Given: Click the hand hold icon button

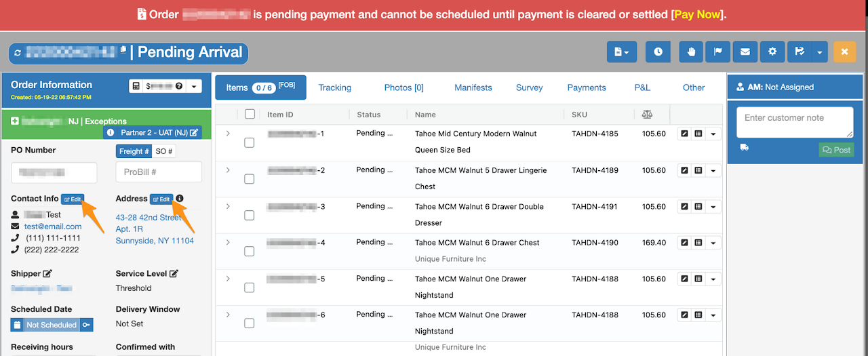Looking at the screenshot, I should [x=691, y=52].
